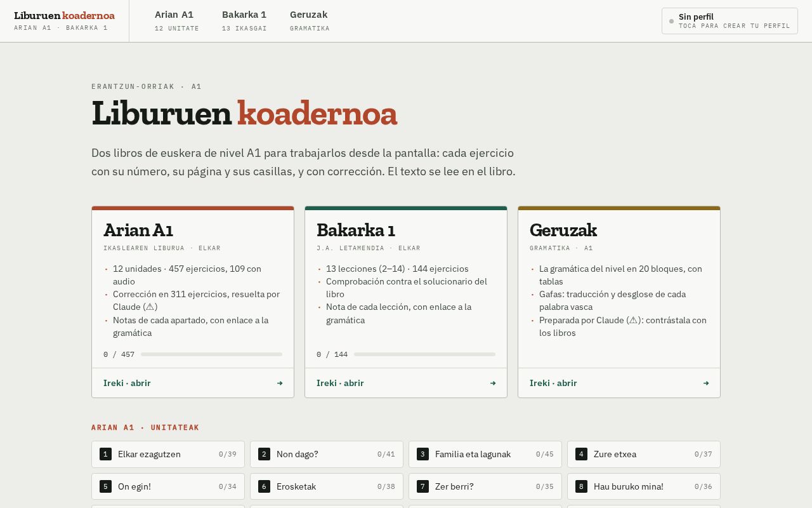Select unit Hau buruko mina!
Screen dimensions: 812x508
(x=644, y=486)
